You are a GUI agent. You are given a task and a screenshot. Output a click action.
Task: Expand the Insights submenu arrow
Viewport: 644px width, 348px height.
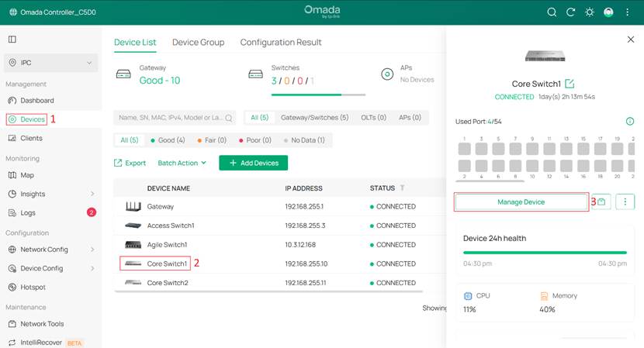point(92,194)
